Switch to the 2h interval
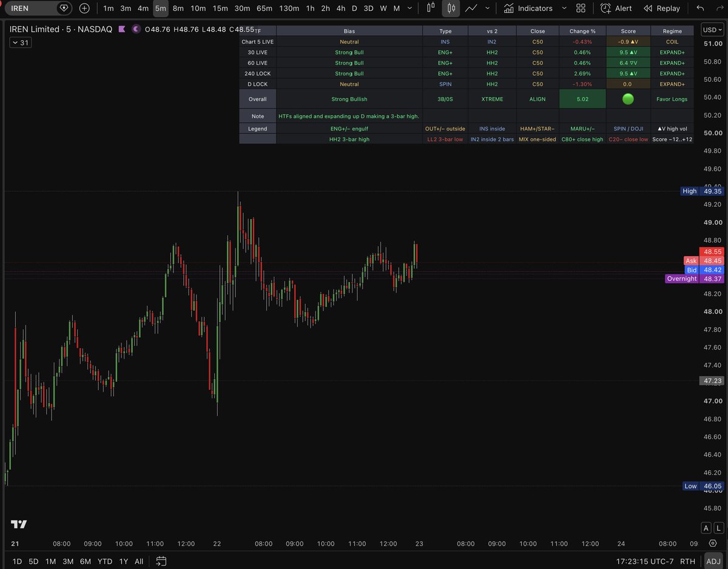 click(x=326, y=8)
